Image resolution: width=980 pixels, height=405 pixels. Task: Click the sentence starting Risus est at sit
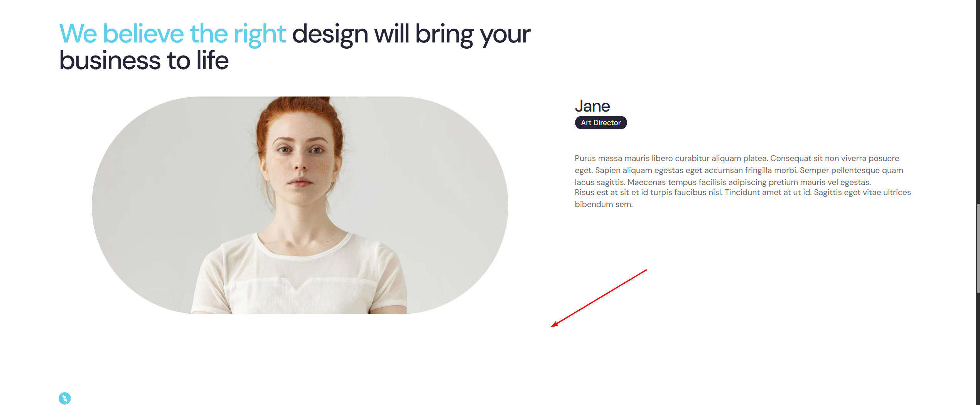(742, 198)
